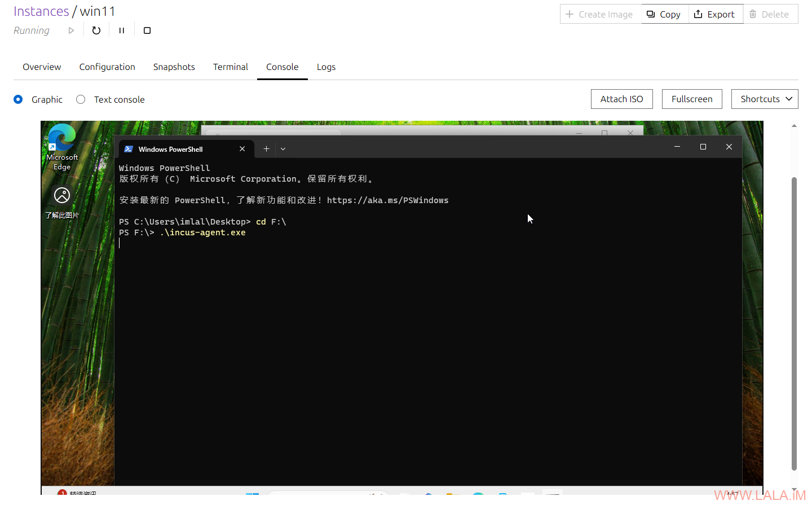Switch to the Snapshots tab
The width and height of the screenshot is (812, 505).
coord(174,67)
